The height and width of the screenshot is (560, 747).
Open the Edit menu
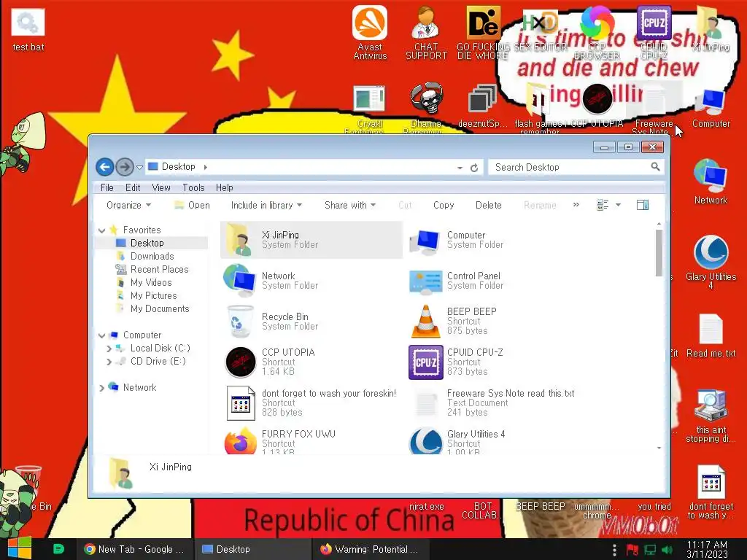[x=133, y=187]
